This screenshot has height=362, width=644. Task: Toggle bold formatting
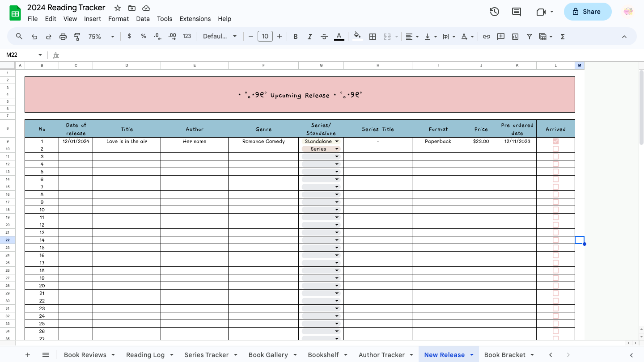[x=295, y=37]
